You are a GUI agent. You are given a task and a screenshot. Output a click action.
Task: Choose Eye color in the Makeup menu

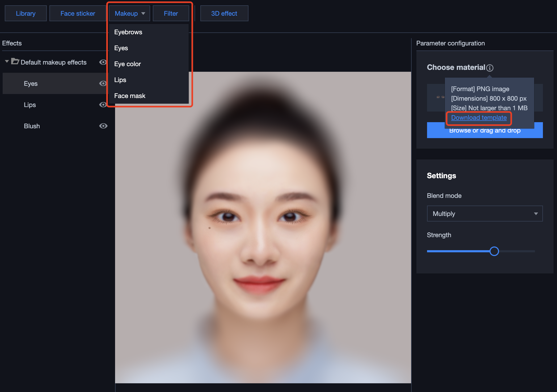pyautogui.click(x=128, y=64)
